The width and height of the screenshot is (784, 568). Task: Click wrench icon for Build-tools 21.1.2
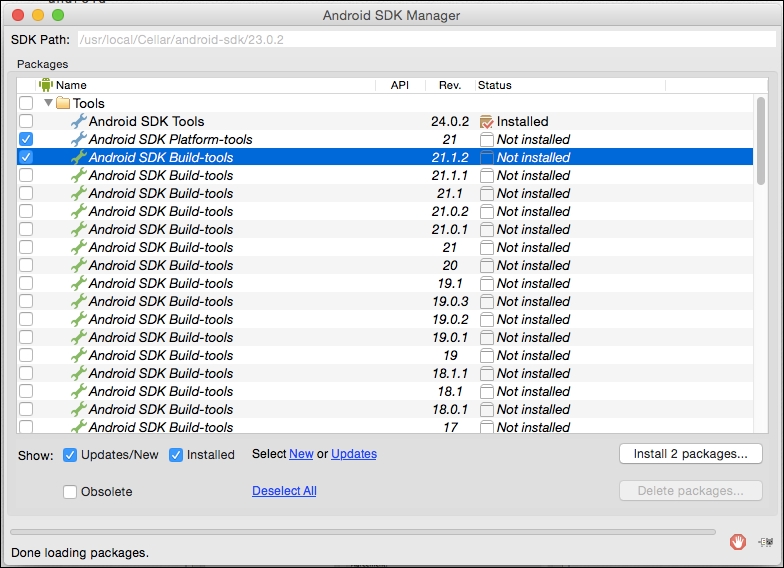[x=78, y=157]
